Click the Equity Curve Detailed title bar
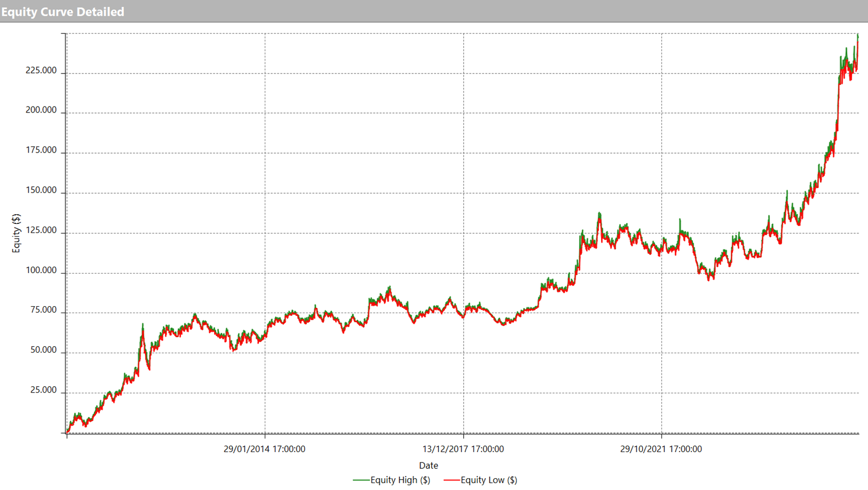 point(63,11)
